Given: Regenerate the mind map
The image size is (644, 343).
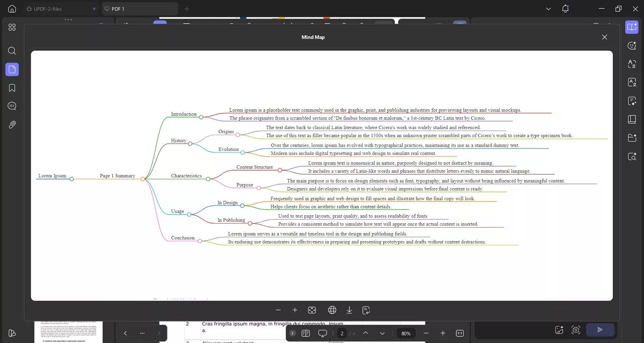Looking at the screenshot, I should point(366,310).
